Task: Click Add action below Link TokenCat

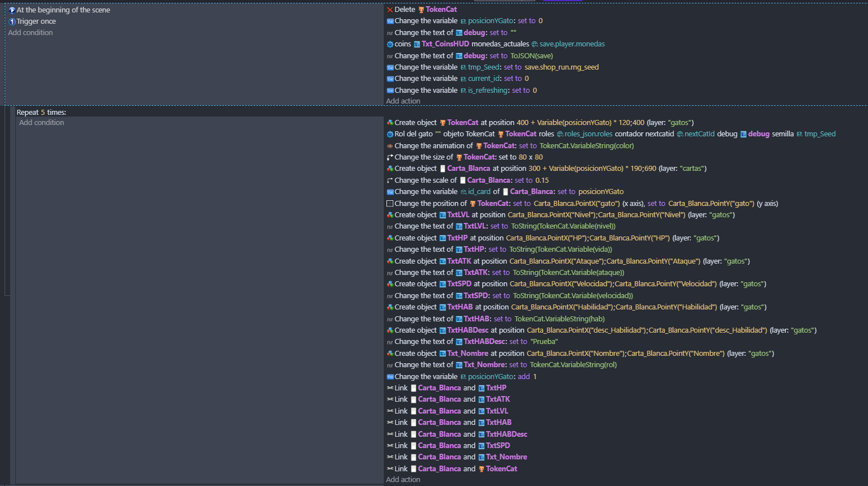Action: (x=403, y=480)
